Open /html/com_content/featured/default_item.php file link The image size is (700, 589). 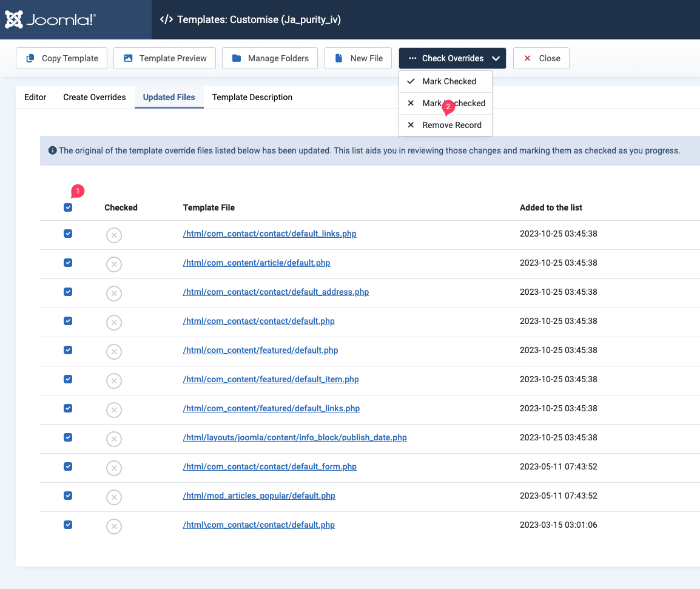[x=271, y=379]
